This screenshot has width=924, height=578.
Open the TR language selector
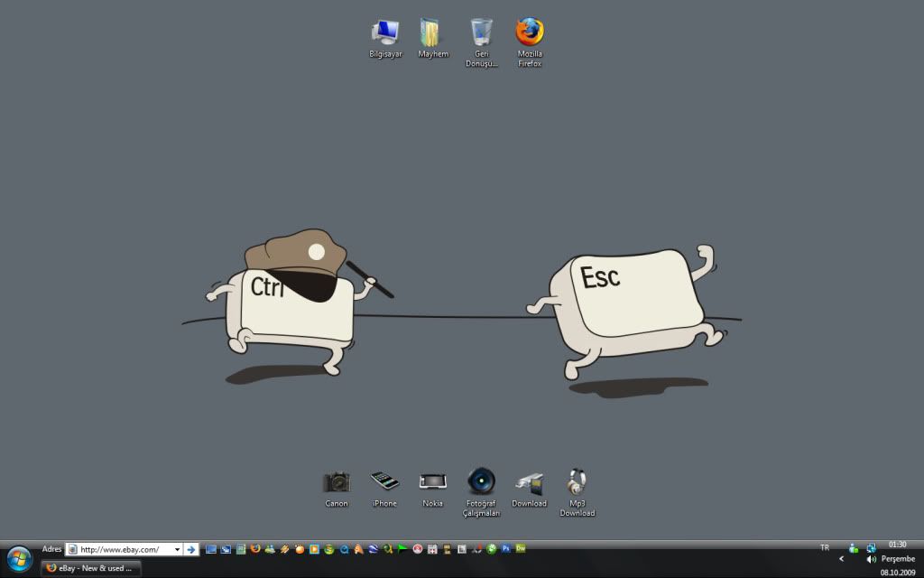[824, 547]
